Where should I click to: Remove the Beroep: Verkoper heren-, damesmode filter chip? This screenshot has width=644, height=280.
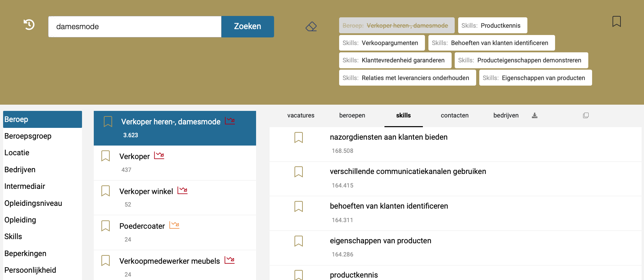click(397, 25)
